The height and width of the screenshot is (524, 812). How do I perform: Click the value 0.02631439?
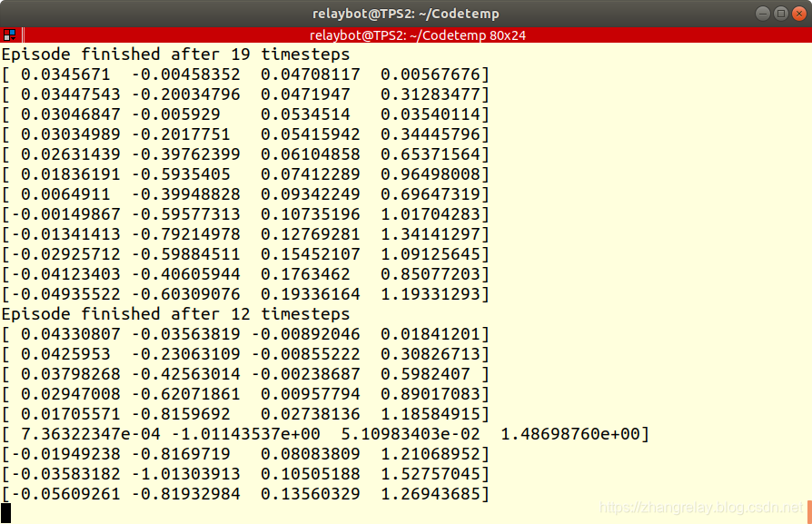tap(71, 154)
